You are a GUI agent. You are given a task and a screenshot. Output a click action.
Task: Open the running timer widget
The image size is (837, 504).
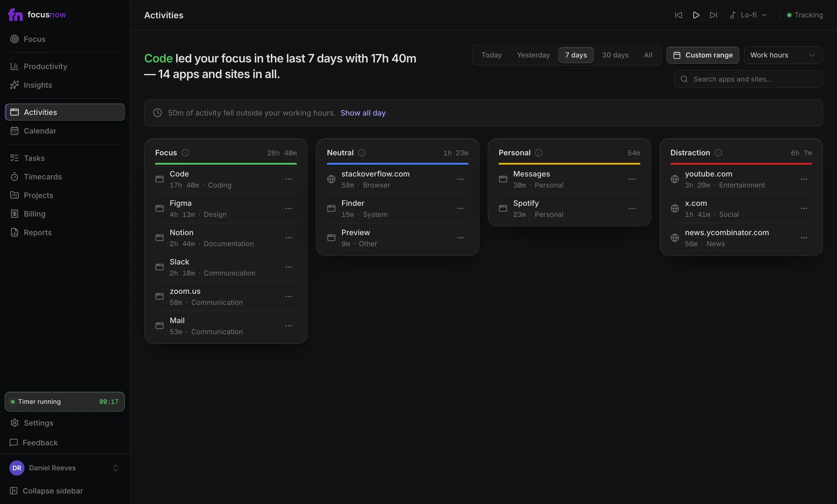coord(65,402)
